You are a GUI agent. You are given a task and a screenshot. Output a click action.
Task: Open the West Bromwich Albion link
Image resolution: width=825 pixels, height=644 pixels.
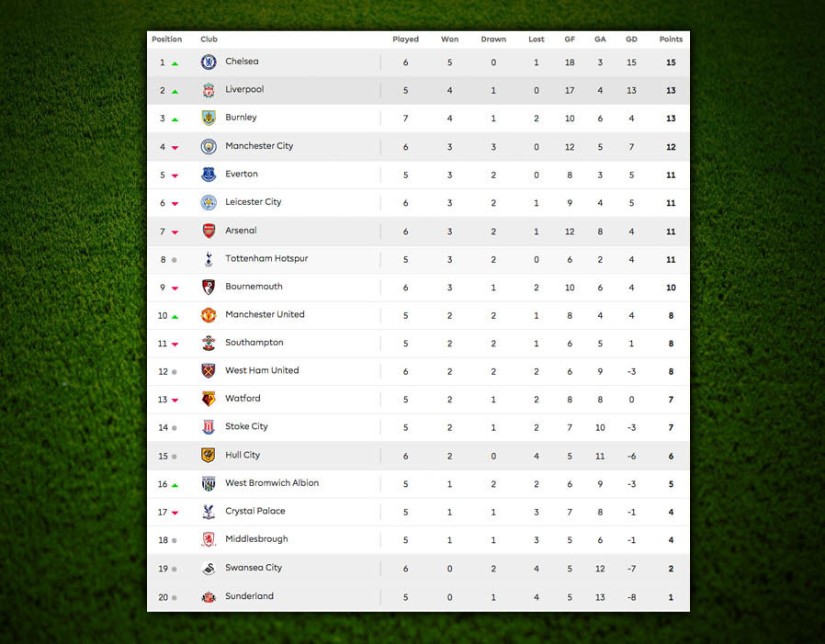click(272, 482)
